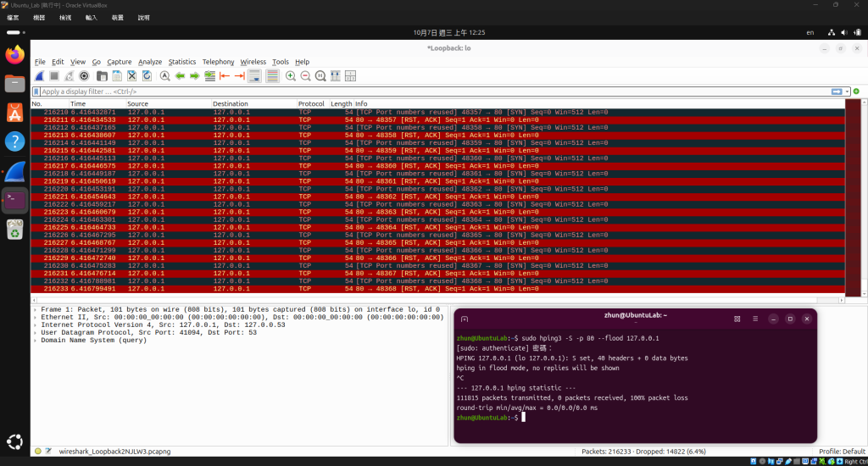This screenshot has height=466, width=868.
Task: Open capture options dialog
Action: (x=84, y=76)
